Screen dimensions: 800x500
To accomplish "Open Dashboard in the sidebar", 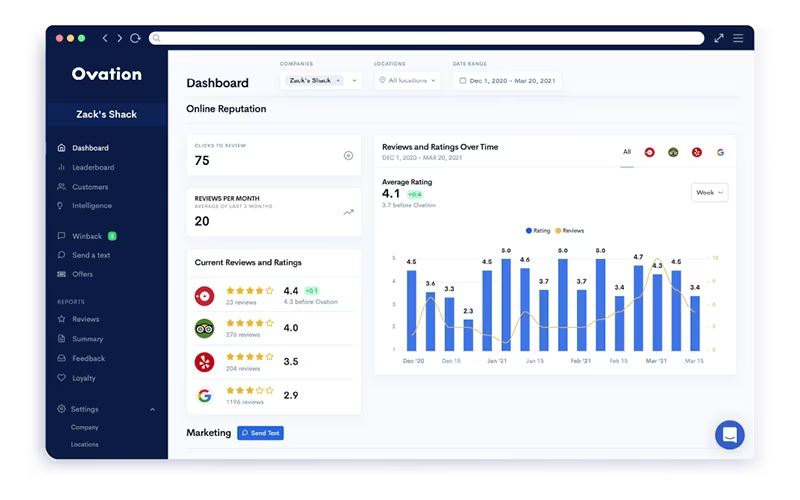I will click(90, 148).
